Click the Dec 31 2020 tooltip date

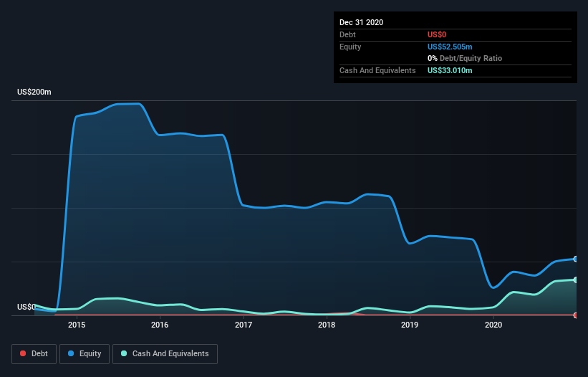[361, 22]
